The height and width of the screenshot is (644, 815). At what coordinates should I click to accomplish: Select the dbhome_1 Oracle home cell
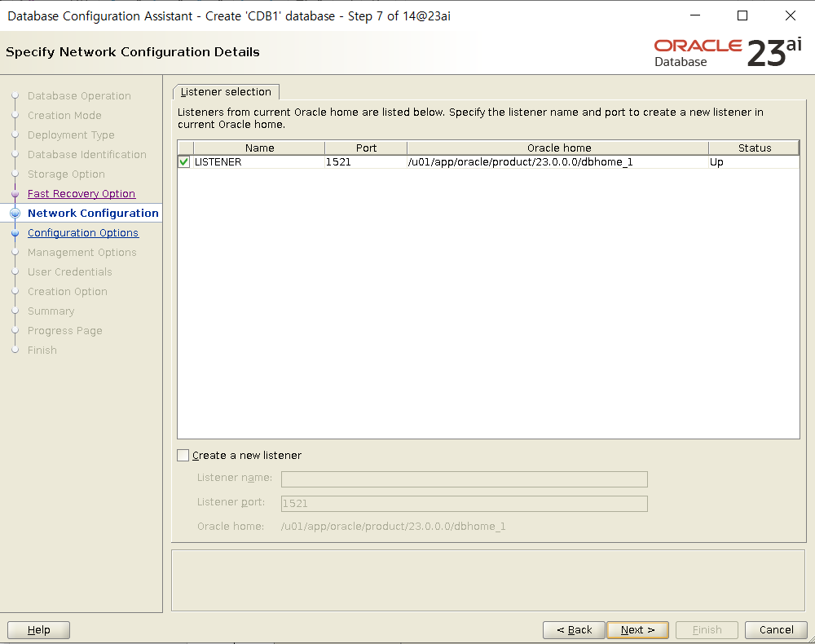point(557,162)
